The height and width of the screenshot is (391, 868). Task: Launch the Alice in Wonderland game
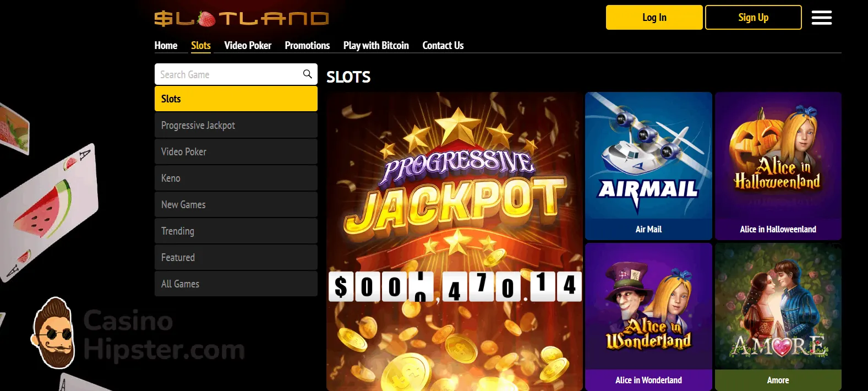tap(648, 317)
